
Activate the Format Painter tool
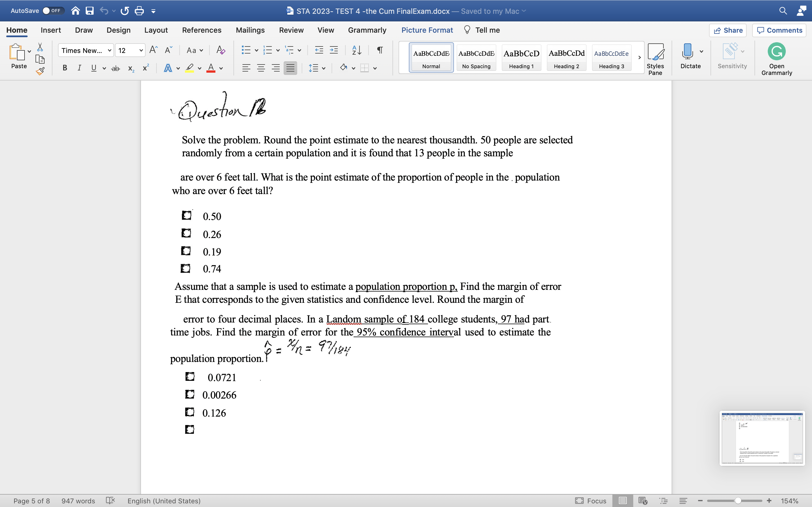(40, 71)
